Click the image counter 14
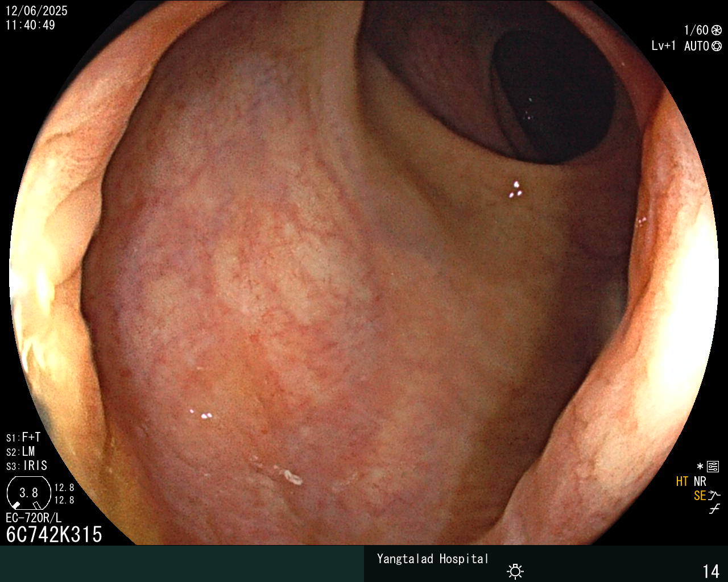 click(x=712, y=571)
